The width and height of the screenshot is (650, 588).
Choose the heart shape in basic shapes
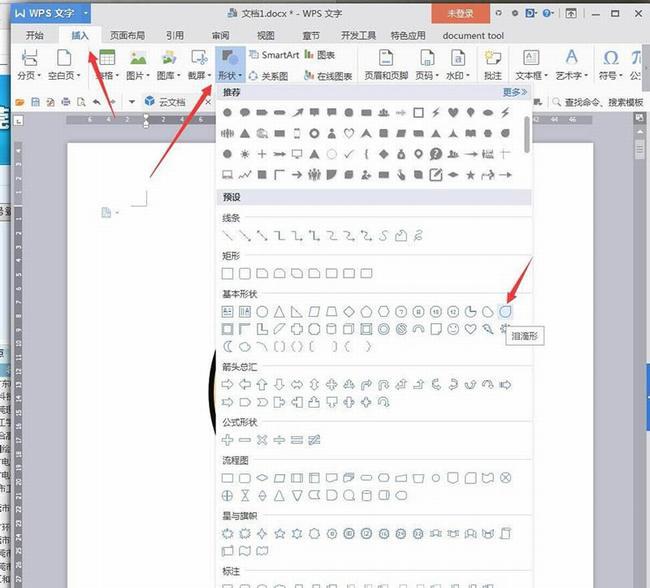pos(471,329)
